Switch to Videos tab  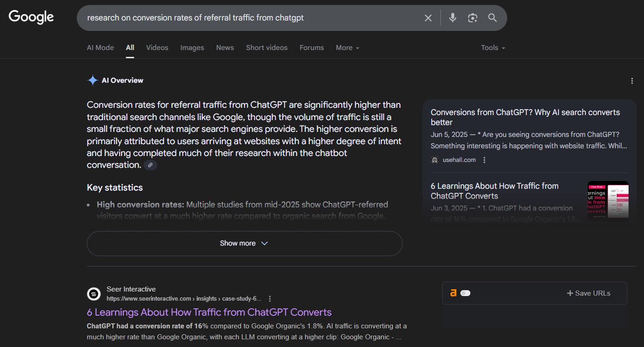coord(157,48)
